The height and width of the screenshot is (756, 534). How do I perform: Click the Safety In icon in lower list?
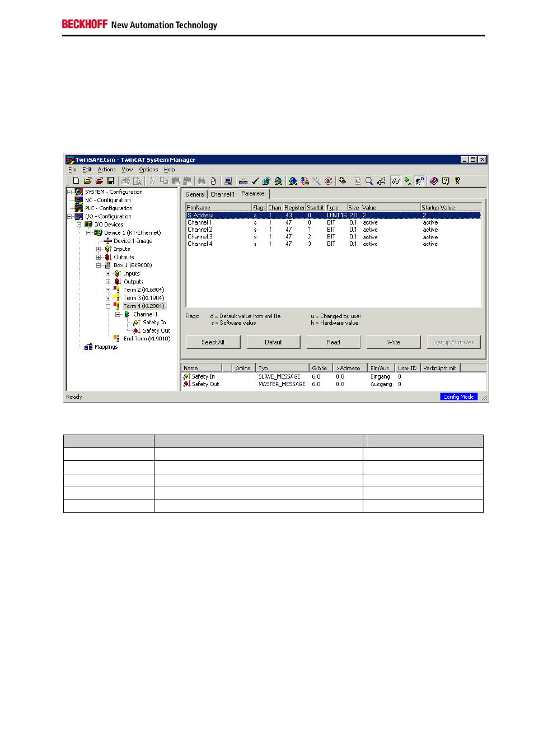point(187,377)
